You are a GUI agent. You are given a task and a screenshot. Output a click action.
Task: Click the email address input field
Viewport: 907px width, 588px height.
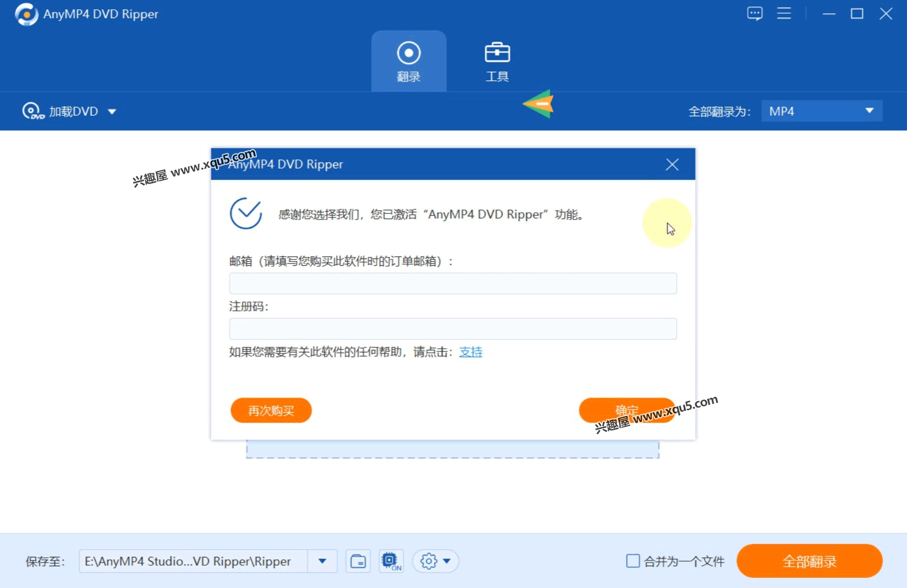click(453, 283)
